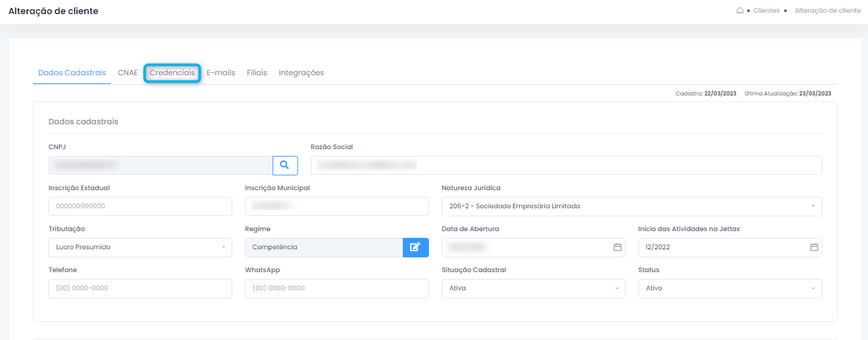
Task: Click the home icon in the breadcrumb
Action: (740, 10)
